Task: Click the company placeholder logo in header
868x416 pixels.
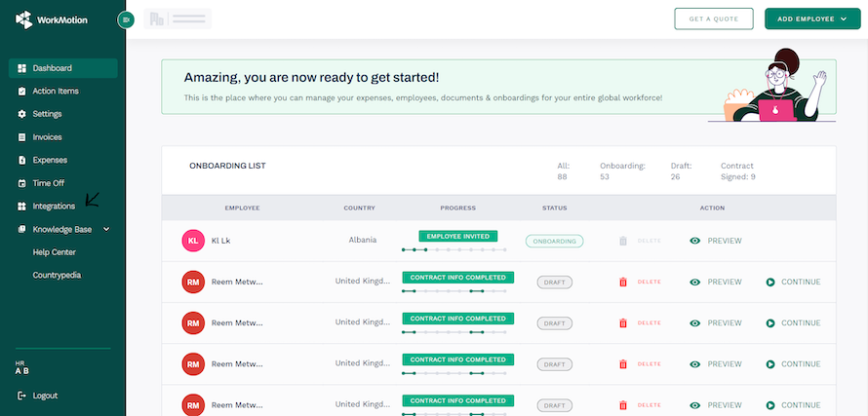Action: 178,19
